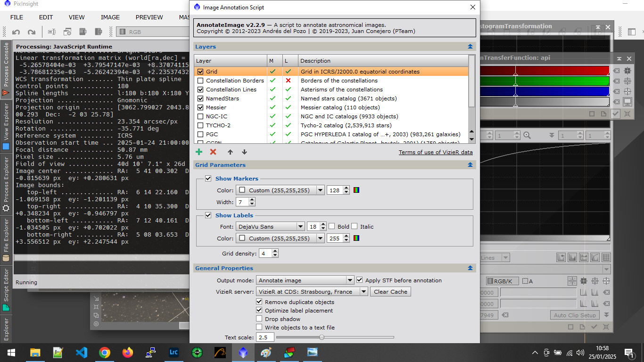
Task: Enable the NGC-IC layer checkbox
Action: (201, 116)
